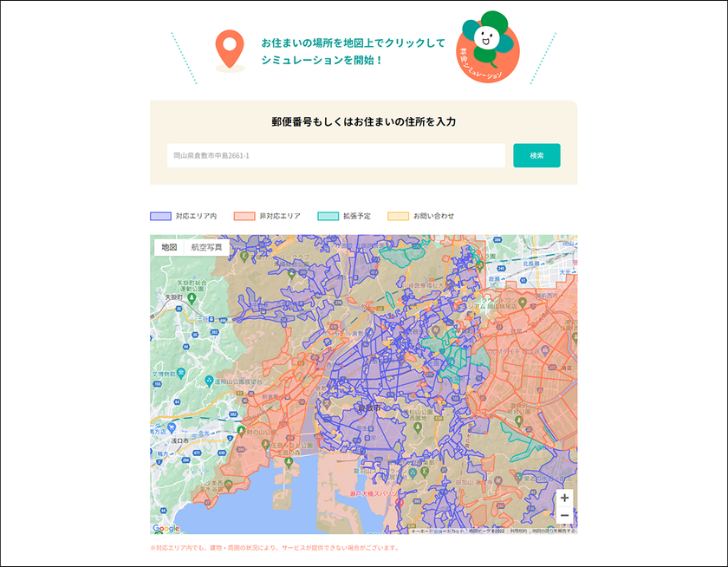728x567 pixels.
Task: Open キーボードショートカット link on map
Action: click(438, 531)
